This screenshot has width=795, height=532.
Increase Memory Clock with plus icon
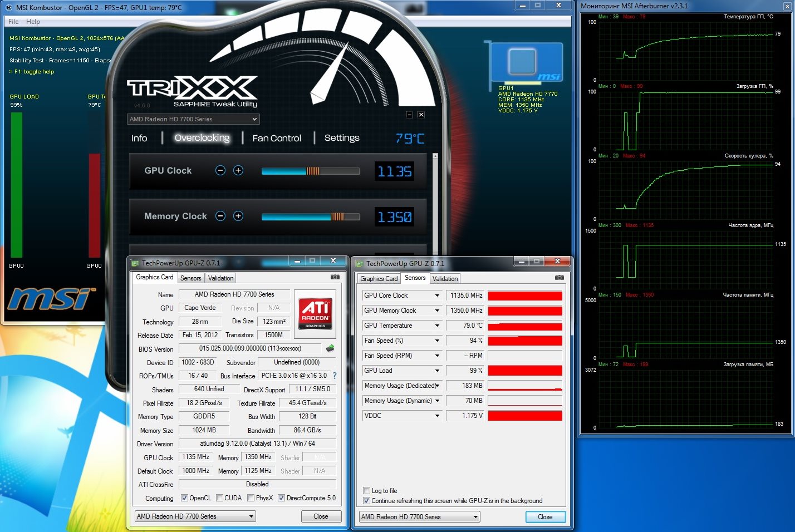click(238, 216)
